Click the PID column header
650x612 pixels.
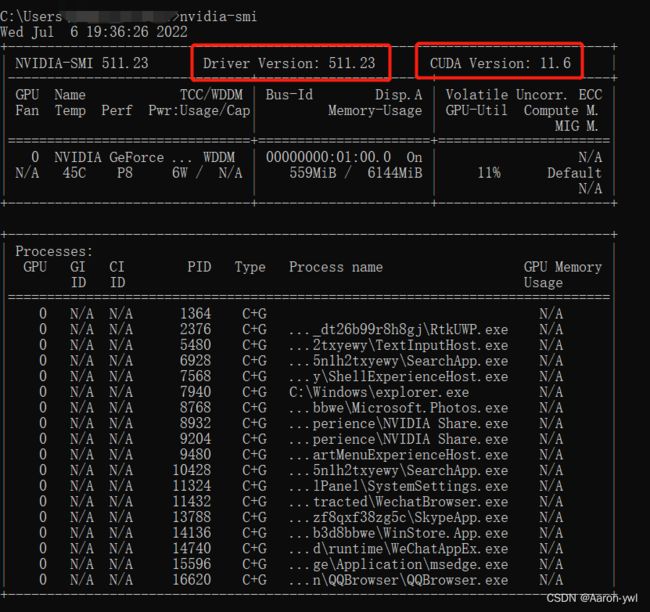click(199, 267)
